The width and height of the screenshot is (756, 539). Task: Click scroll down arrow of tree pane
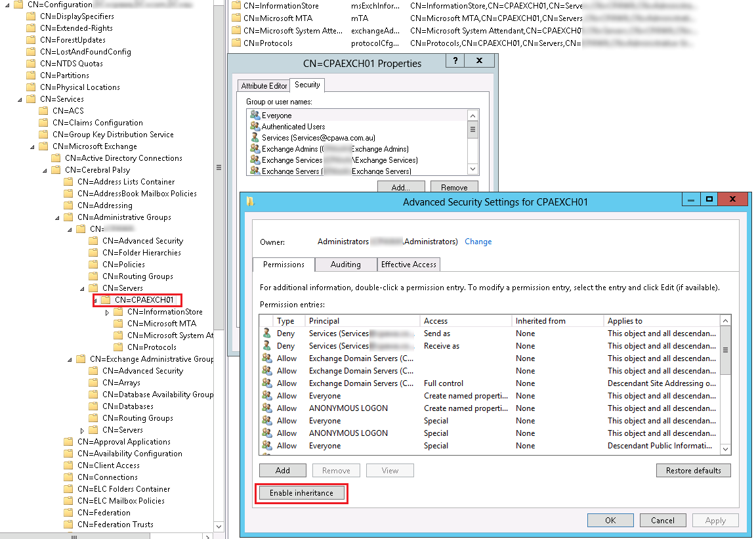pyautogui.click(x=219, y=527)
